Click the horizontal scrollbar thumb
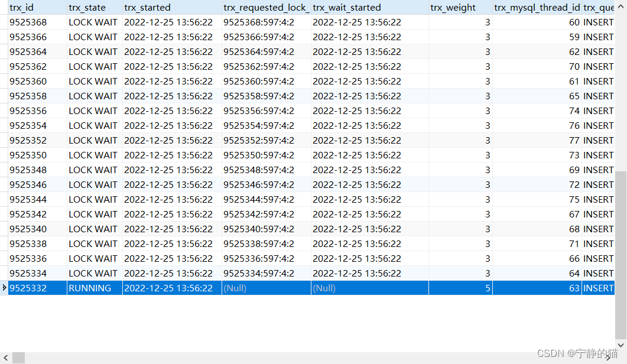 (x=18, y=357)
